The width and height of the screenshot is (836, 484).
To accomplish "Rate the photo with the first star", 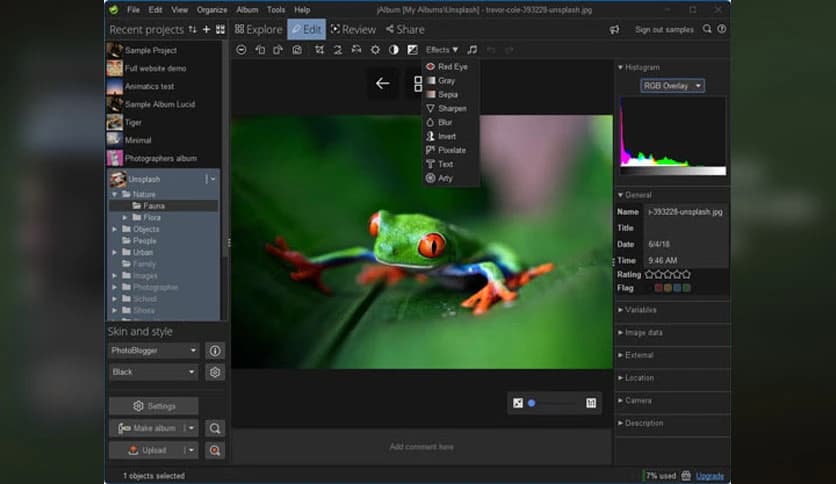I will 650,274.
